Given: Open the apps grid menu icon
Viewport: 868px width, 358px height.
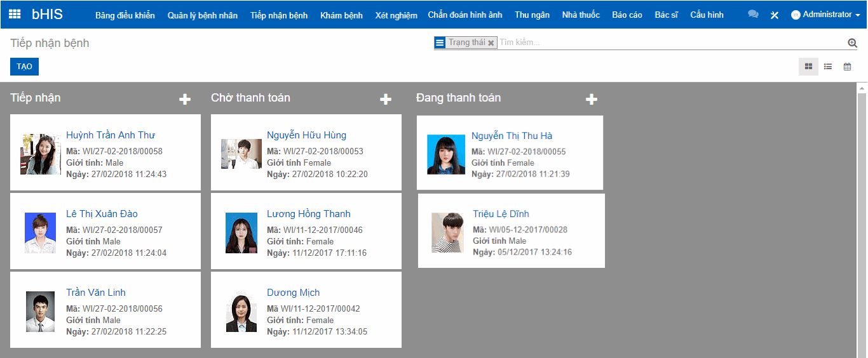Looking at the screenshot, I should click(15, 14).
